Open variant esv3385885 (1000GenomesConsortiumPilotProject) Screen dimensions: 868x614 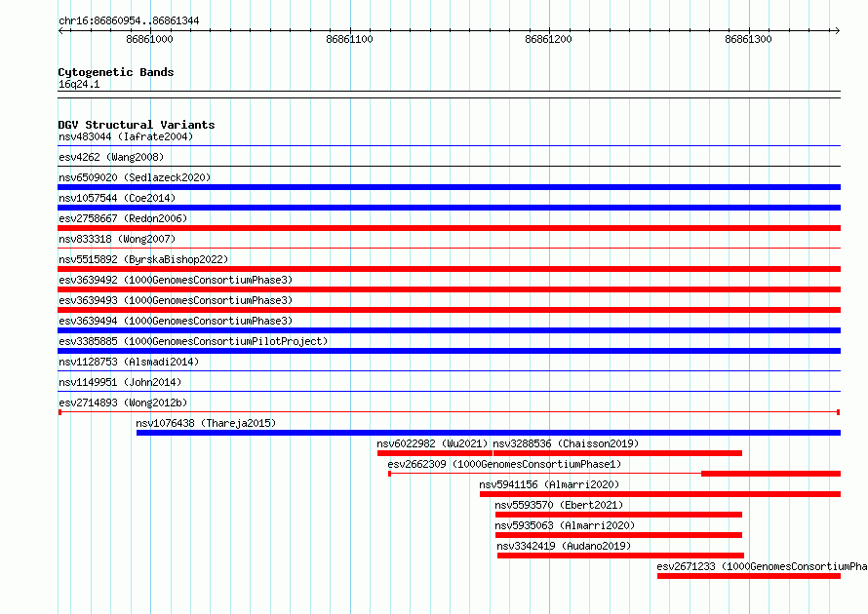[193, 341]
